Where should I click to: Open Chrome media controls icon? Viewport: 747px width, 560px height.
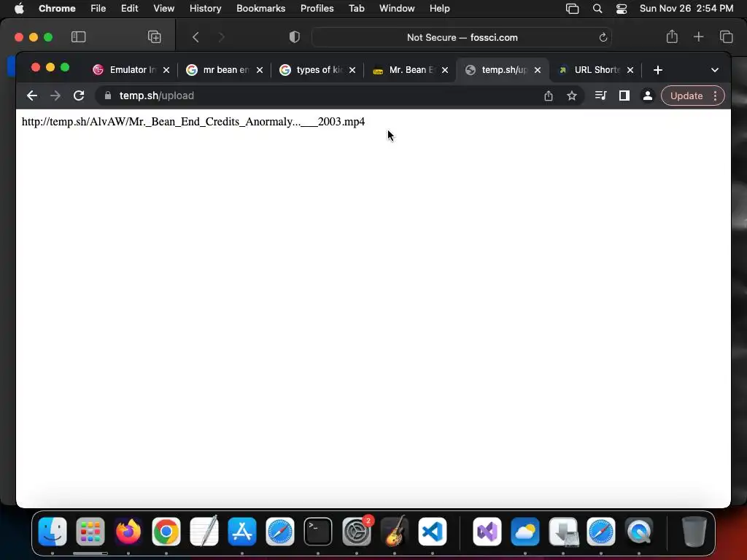click(601, 96)
